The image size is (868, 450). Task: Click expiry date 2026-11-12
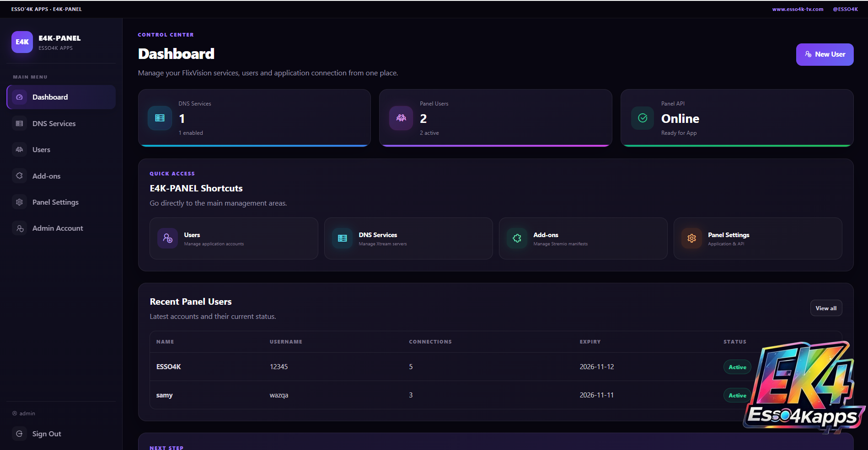[x=597, y=367]
